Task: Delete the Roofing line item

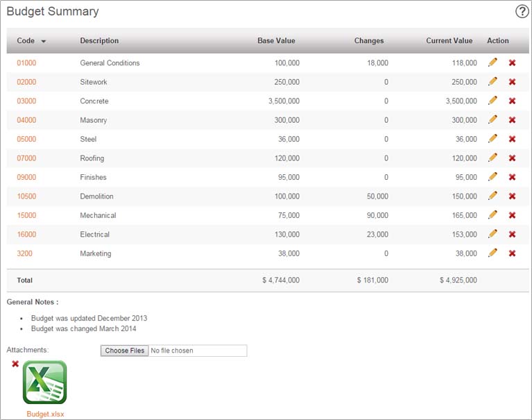Action: click(x=513, y=158)
